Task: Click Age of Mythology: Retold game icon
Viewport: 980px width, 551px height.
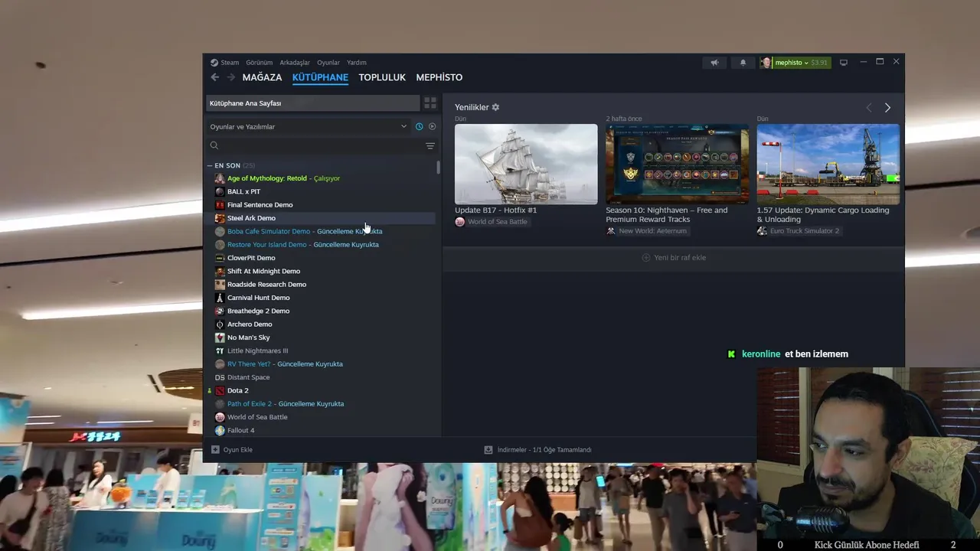Action: [x=220, y=178]
